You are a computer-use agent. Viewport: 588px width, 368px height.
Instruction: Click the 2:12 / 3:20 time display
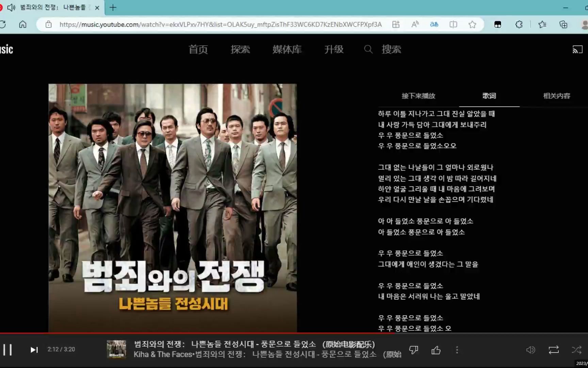pyautogui.click(x=61, y=349)
